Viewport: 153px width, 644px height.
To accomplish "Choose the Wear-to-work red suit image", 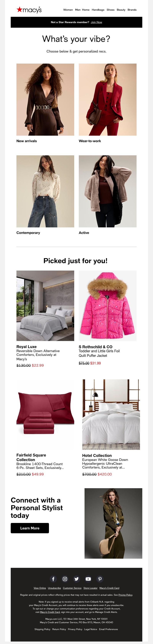I will tap(108, 99).
